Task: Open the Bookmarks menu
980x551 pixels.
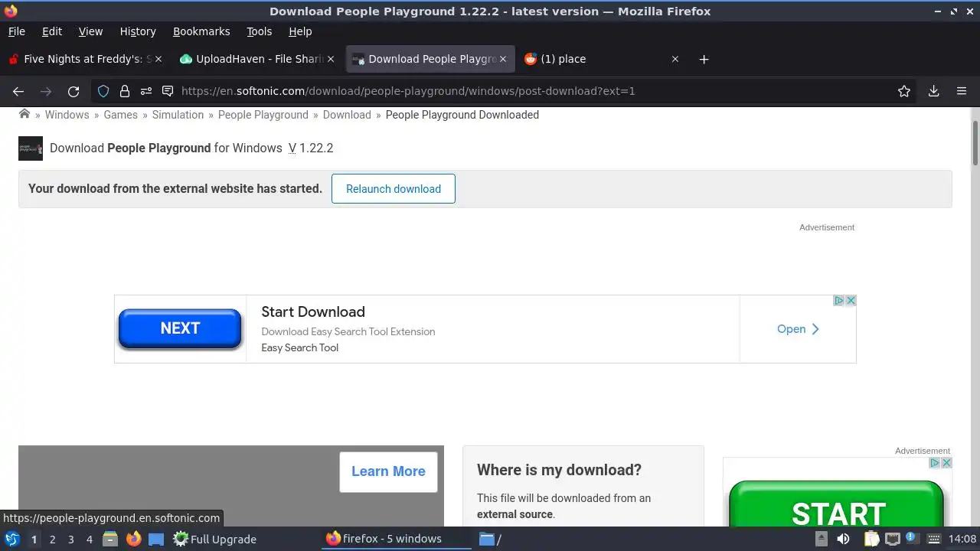Action: (201, 31)
